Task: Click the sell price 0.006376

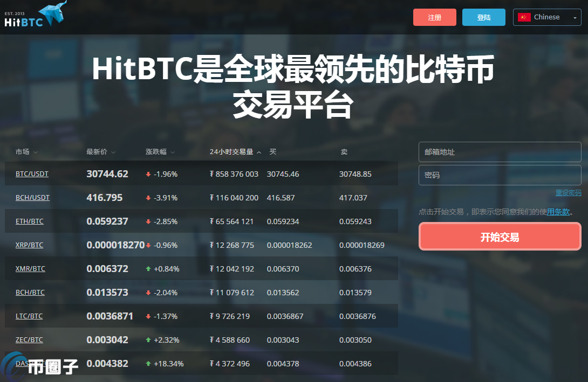Action: coord(355,268)
